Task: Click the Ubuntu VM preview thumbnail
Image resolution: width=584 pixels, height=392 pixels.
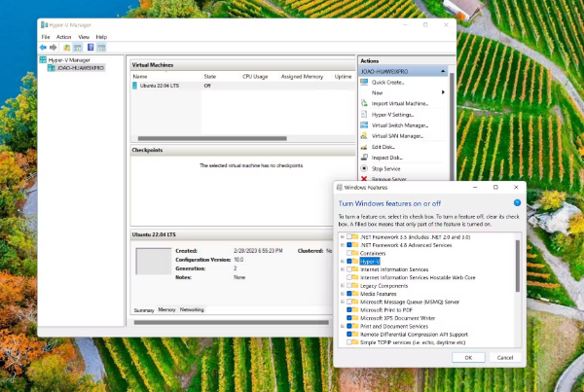Action: click(154, 261)
